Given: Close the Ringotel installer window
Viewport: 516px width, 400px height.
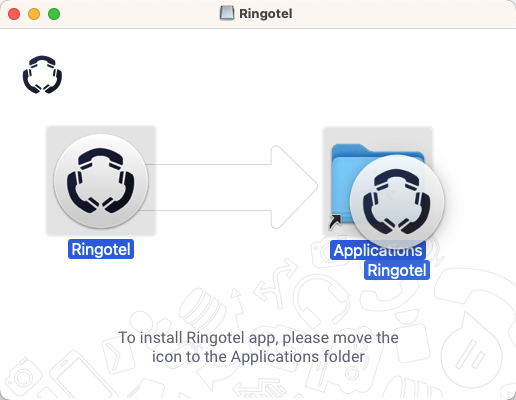Looking at the screenshot, I should (x=14, y=14).
